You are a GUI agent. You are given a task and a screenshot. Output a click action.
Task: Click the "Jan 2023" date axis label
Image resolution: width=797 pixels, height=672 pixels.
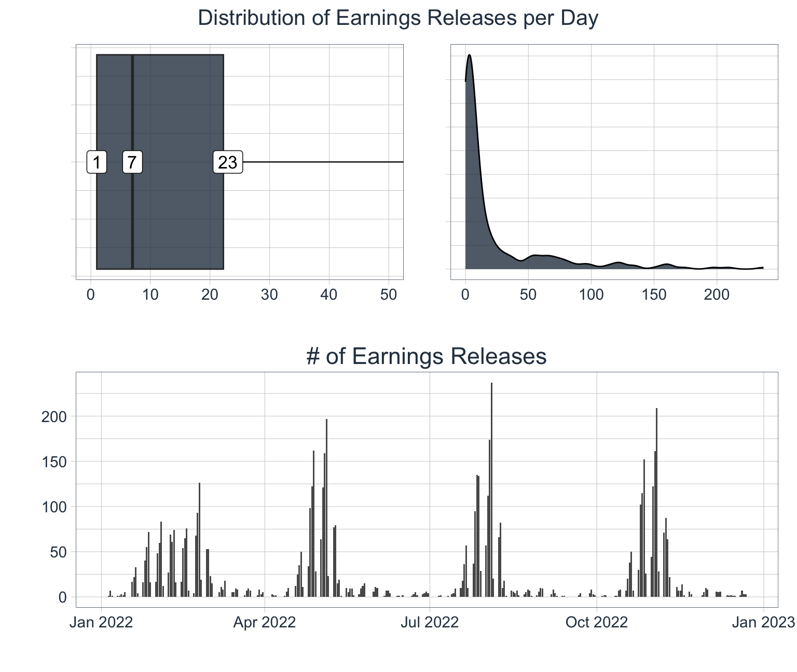763,622
